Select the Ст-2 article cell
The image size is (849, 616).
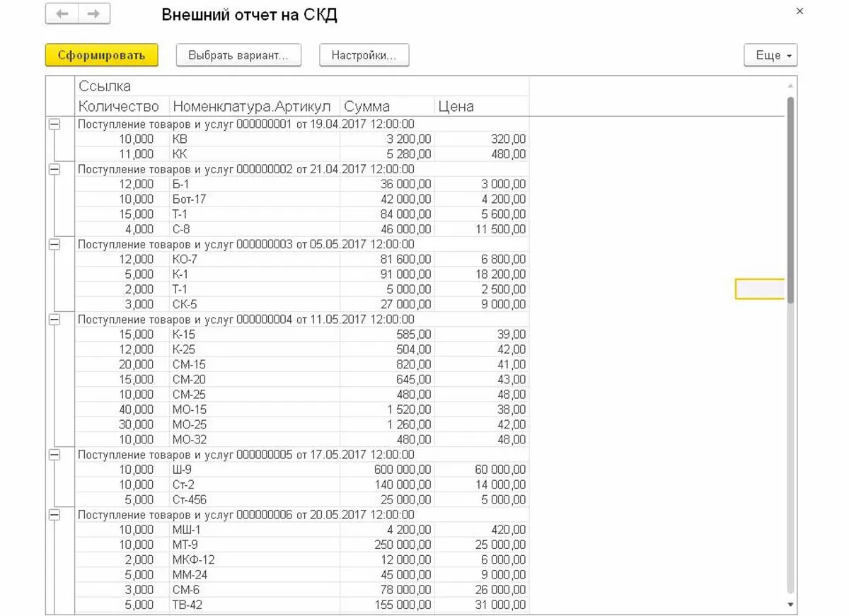coord(255,484)
